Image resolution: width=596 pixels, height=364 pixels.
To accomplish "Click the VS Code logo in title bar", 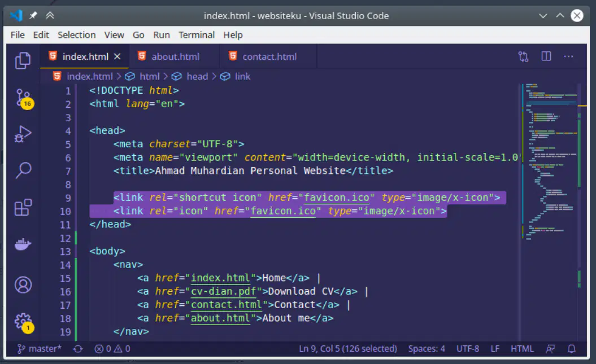I will click(16, 16).
